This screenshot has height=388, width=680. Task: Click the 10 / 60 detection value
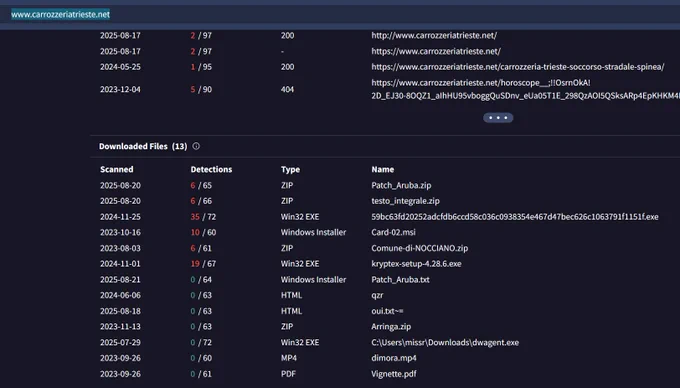tap(203, 232)
